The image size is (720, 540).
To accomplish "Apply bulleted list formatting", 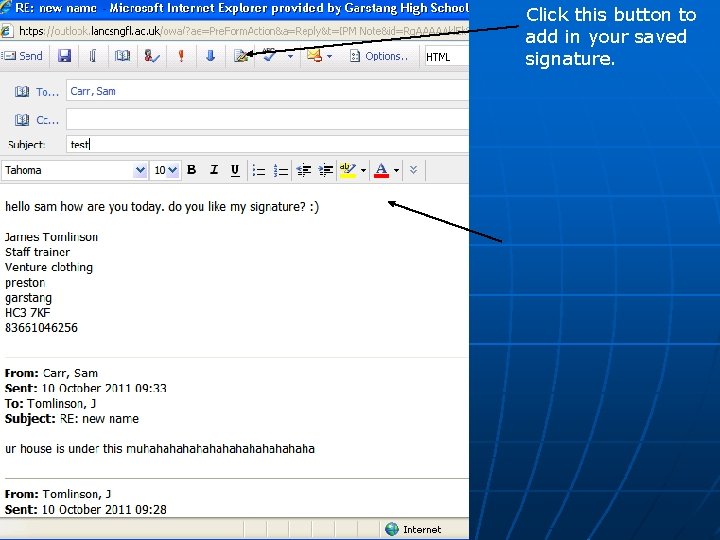I will point(259,170).
